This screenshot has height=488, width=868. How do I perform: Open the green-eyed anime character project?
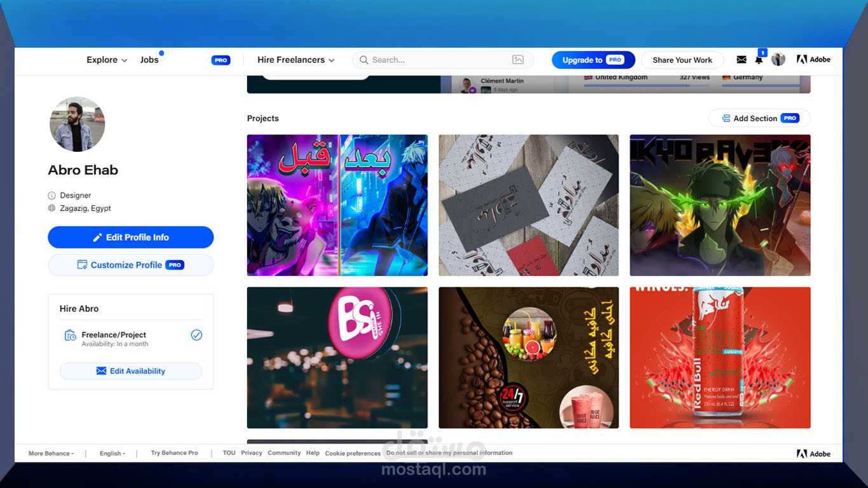pyautogui.click(x=720, y=205)
